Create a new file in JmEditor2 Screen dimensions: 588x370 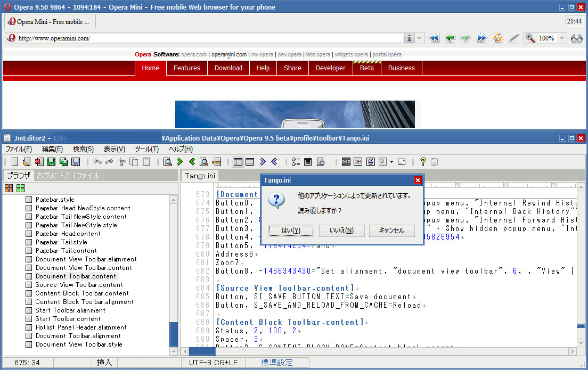[x=14, y=161]
